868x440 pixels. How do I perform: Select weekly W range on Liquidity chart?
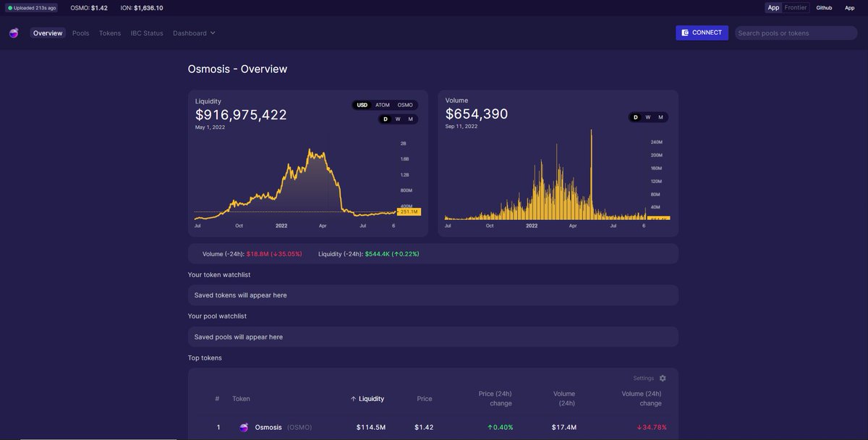click(x=398, y=119)
